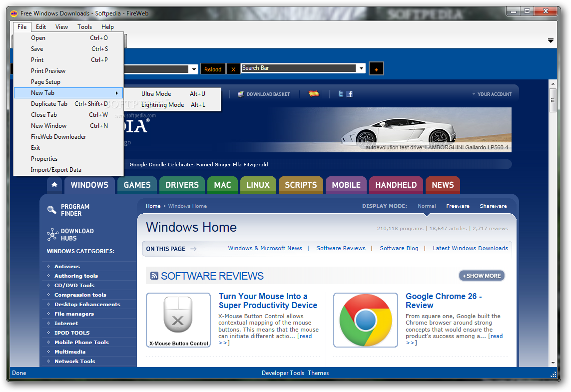Click the resize grip in status bar corner
Viewport: 571px width, 392px height.
tap(553, 374)
